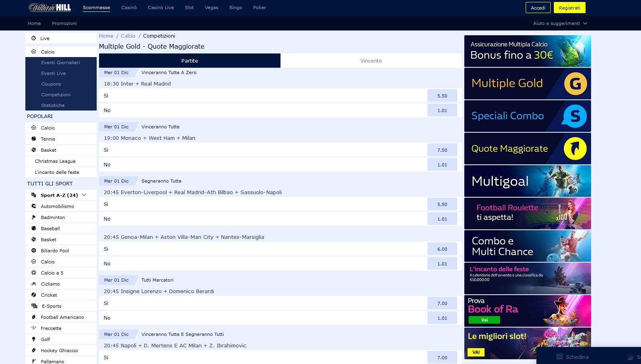Viewport: 641px width, 364px height.
Task: Click the Home link in navigation bar
Action: pos(34,23)
